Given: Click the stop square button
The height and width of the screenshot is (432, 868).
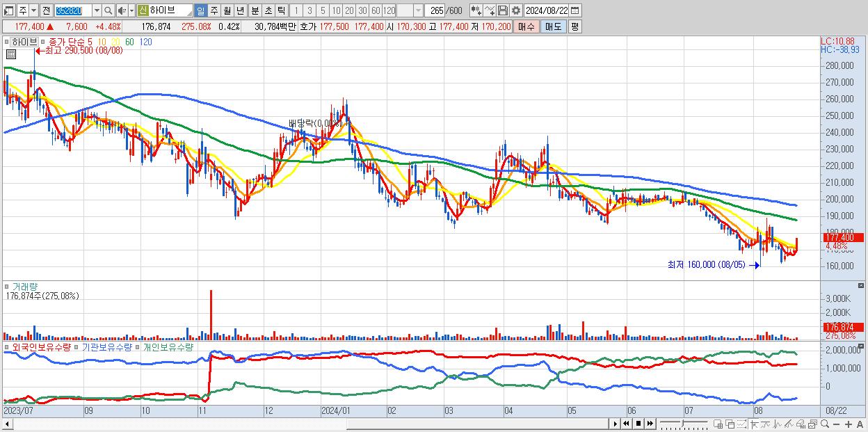Looking at the screenshot, I should 638,424.
